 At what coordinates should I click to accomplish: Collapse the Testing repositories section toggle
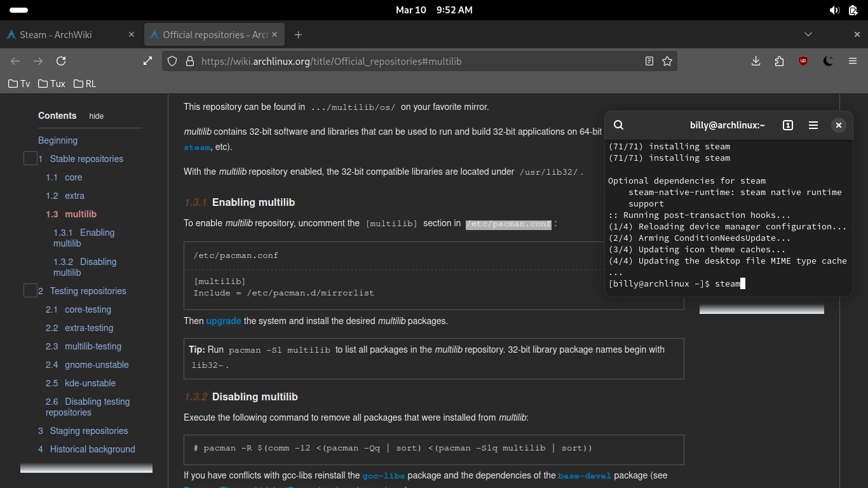30,290
